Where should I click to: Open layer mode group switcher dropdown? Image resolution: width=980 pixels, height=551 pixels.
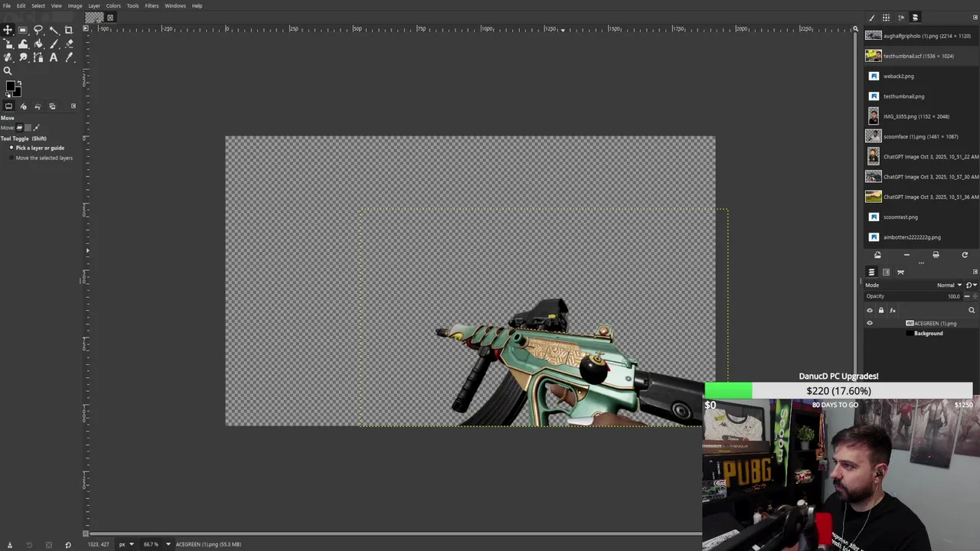[971, 285]
